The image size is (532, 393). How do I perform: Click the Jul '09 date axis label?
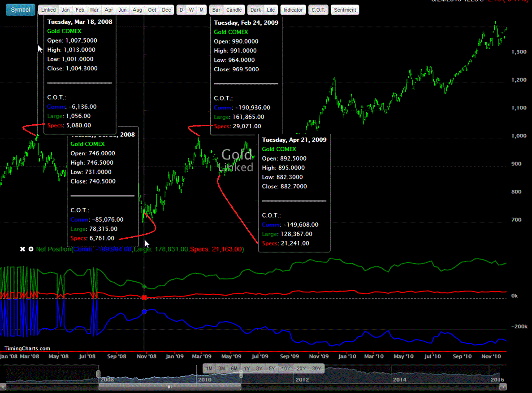[260, 356]
